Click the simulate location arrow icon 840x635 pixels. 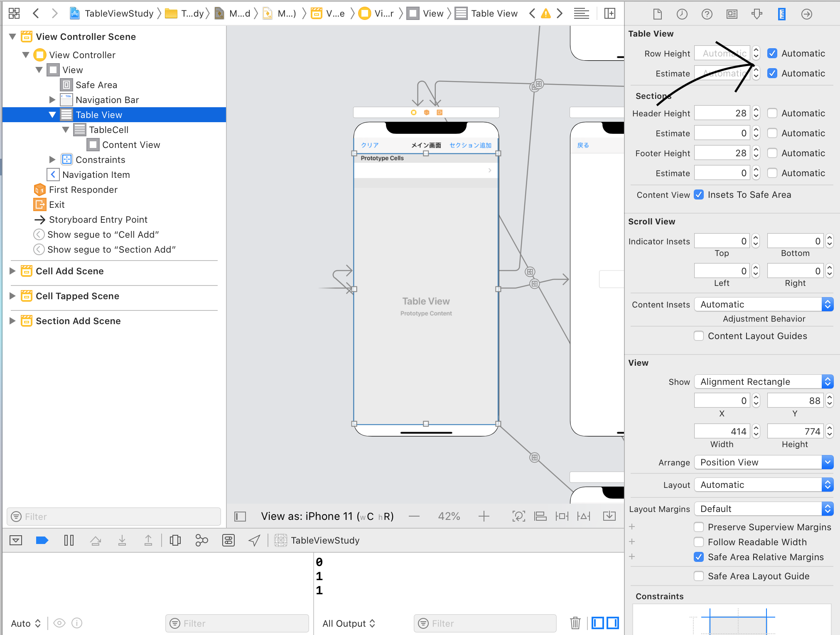(x=254, y=540)
